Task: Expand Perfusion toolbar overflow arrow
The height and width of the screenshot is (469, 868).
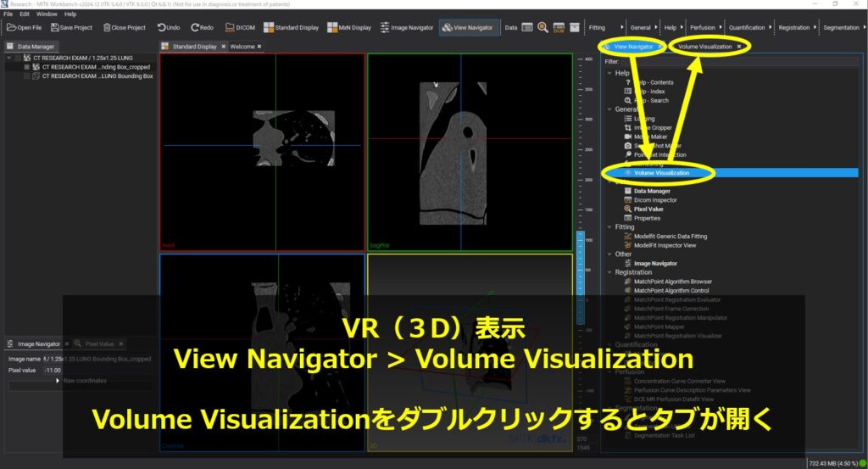Action: pyautogui.click(x=721, y=27)
